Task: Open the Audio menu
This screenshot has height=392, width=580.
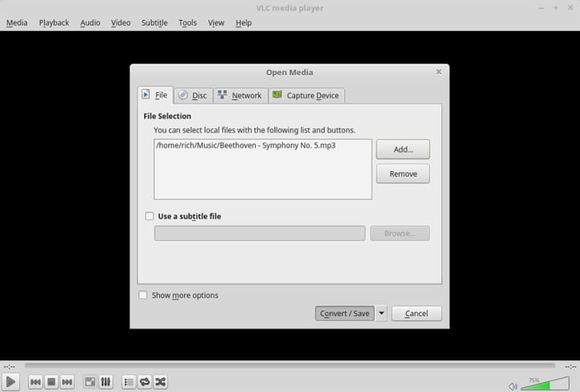Action: click(90, 23)
